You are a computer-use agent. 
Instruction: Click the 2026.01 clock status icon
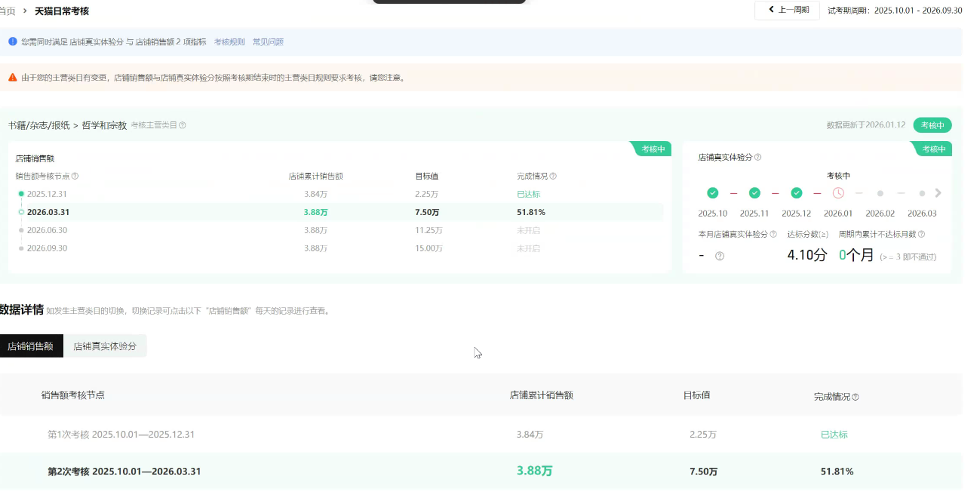(x=838, y=193)
